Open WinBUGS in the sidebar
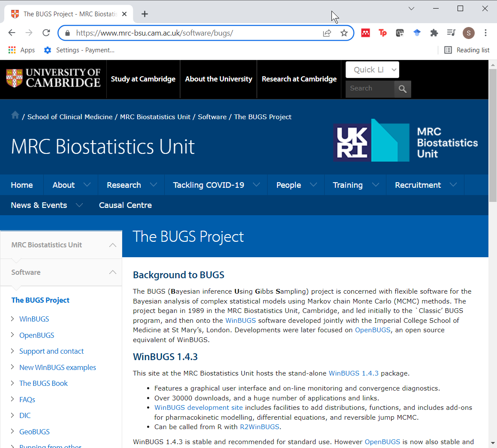 click(x=34, y=319)
